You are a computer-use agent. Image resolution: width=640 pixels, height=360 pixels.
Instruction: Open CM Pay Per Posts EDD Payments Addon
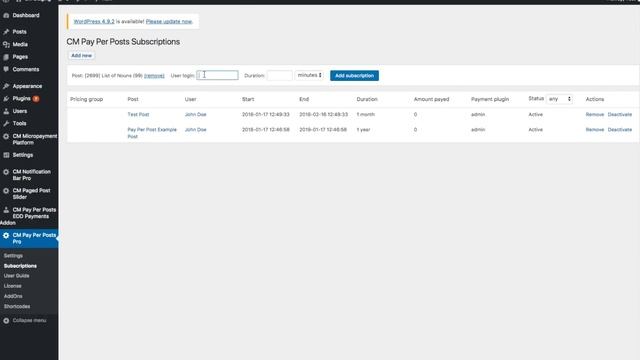pyautogui.click(x=29, y=216)
